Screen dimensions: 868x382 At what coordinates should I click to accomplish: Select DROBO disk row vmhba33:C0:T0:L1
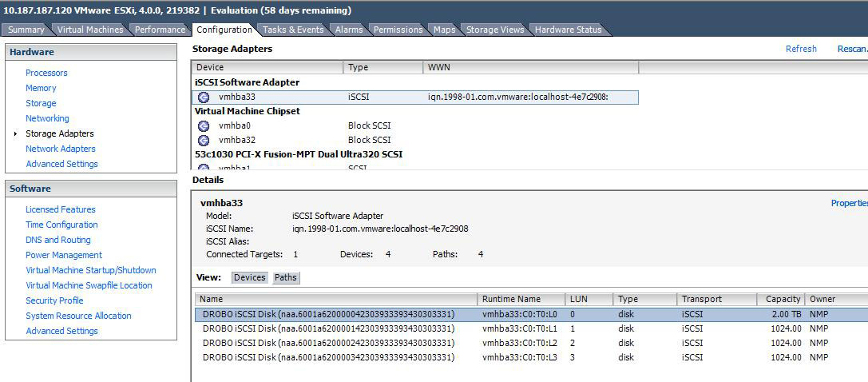click(328, 328)
